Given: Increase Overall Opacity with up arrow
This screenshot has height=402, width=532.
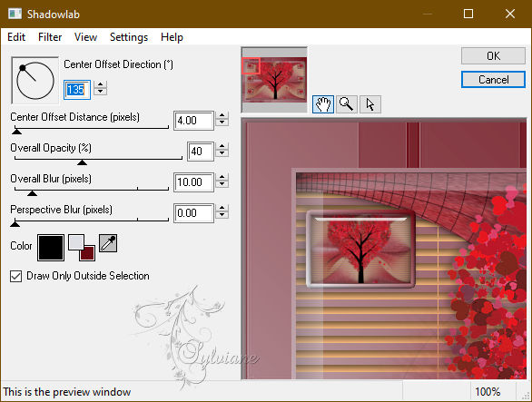Looking at the screenshot, I should [222, 146].
